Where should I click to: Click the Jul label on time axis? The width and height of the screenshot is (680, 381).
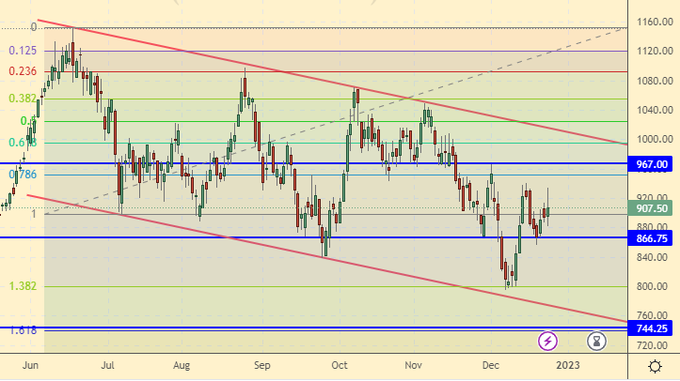(108, 365)
